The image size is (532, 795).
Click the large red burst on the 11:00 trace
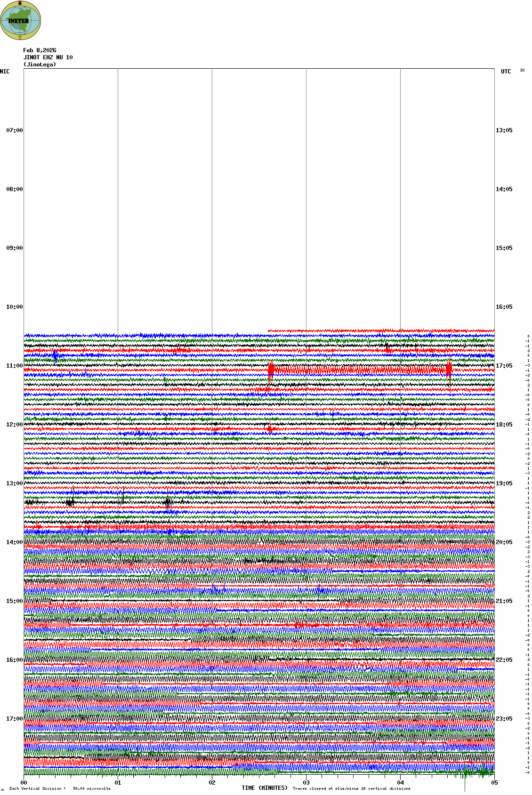pyautogui.click(x=271, y=370)
